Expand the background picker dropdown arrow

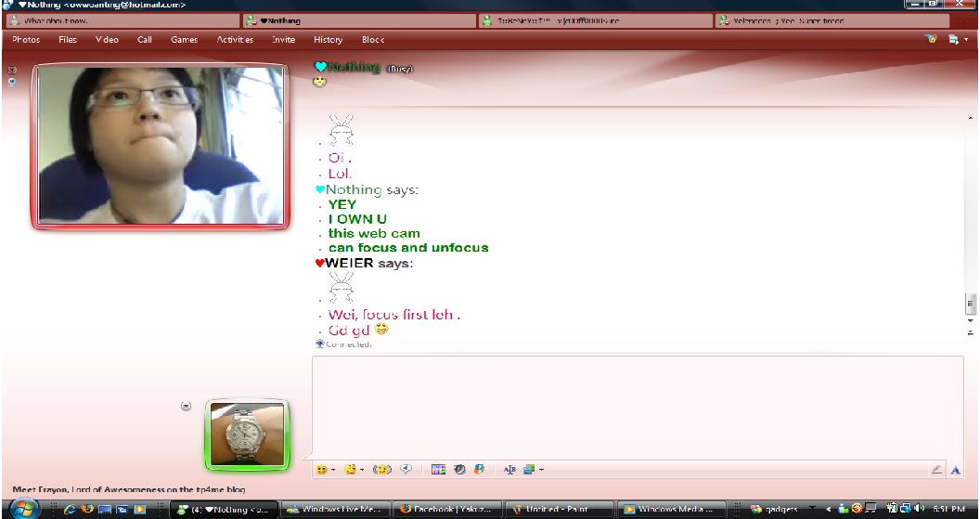(541, 470)
